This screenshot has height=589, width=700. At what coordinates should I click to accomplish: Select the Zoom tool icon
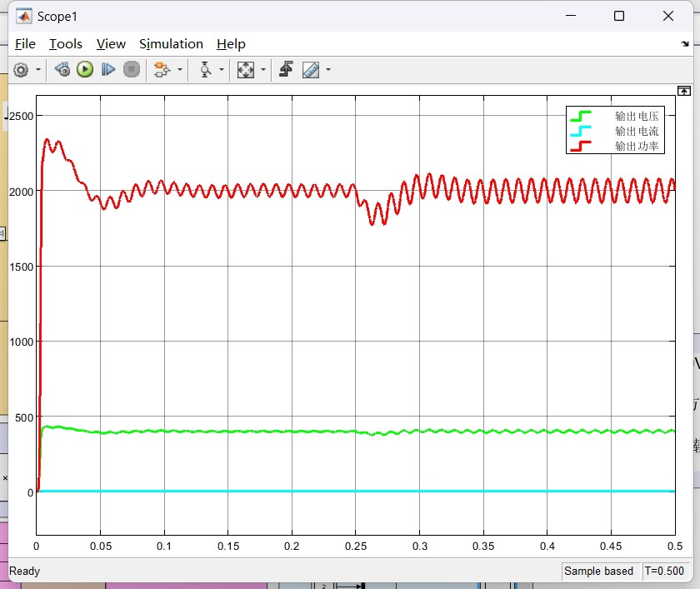(205, 70)
